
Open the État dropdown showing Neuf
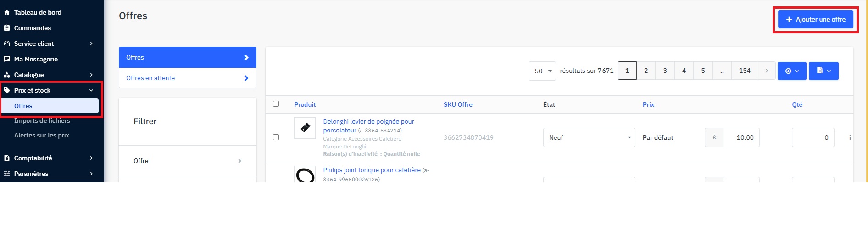click(x=589, y=137)
